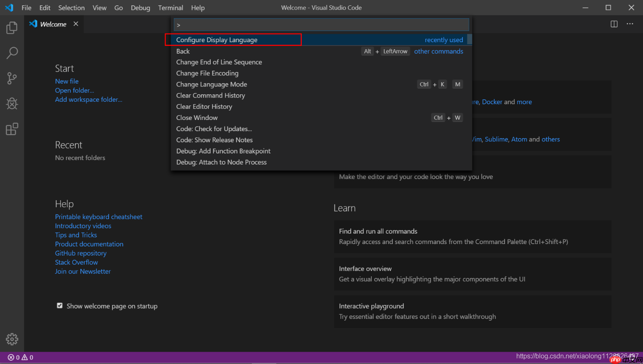Open the Manage settings gear menu
Screen dimensions: 643x364
12,339
